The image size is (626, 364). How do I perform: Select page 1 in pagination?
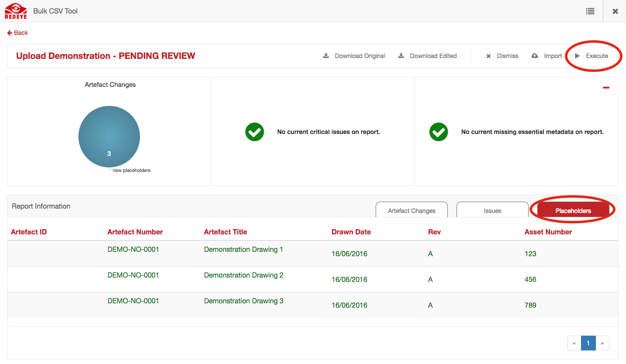[x=588, y=343]
